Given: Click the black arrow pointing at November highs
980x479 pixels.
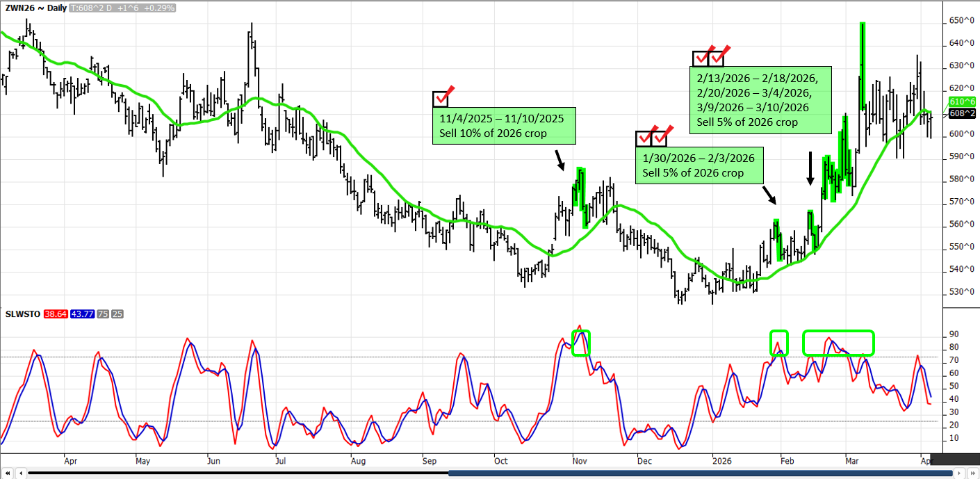Looking at the screenshot, I should pyautogui.click(x=561, y=160).
